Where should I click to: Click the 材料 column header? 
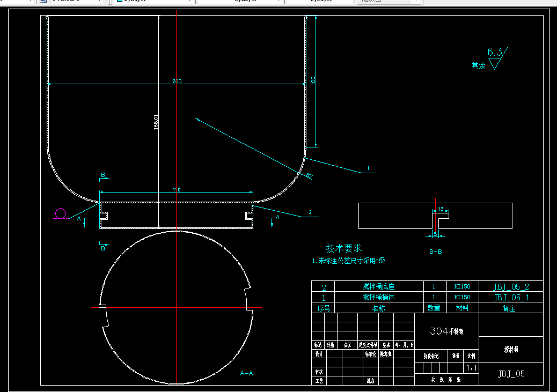click(462, 308)
